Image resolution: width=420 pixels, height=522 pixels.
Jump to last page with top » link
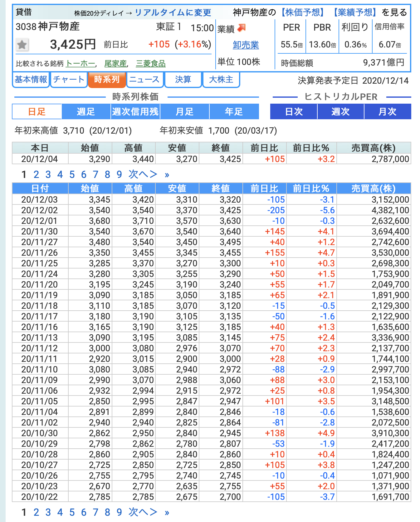pyautogui.click(x=167, y=175)
